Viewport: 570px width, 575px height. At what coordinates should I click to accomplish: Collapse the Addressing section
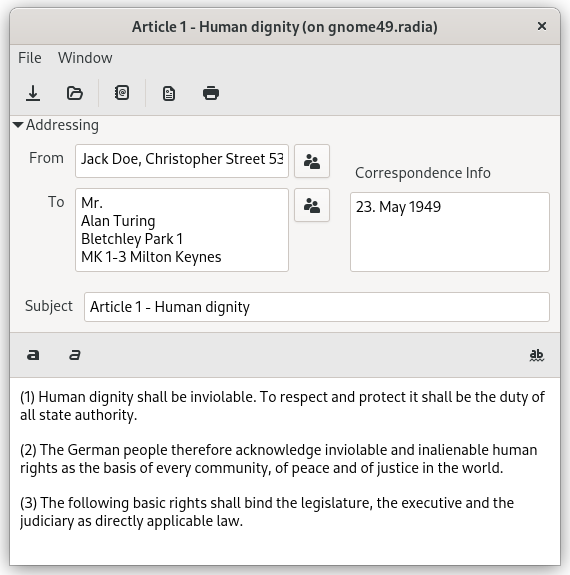click(18, 125)
